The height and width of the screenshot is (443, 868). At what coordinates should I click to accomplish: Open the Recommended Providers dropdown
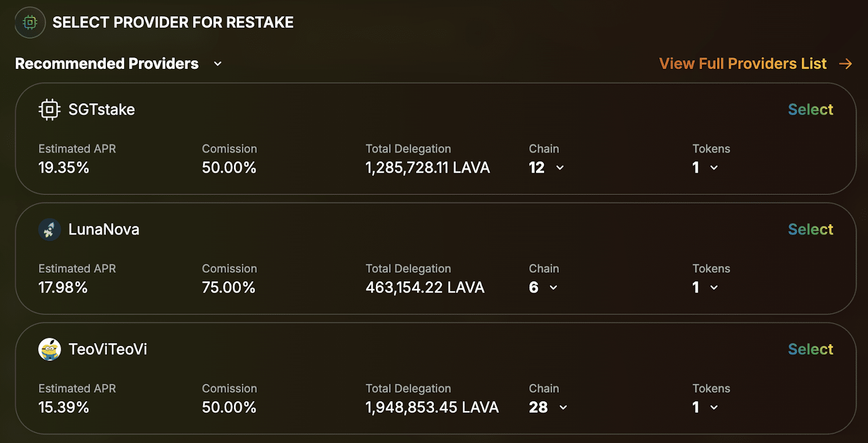218,64
